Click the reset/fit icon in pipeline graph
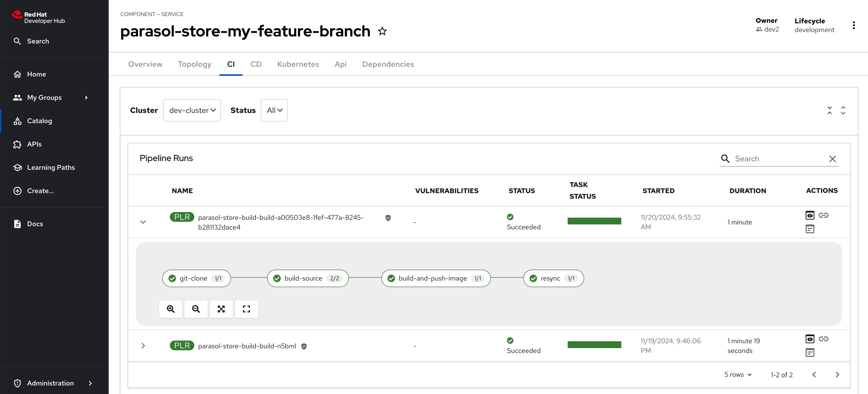 [221, 309]
